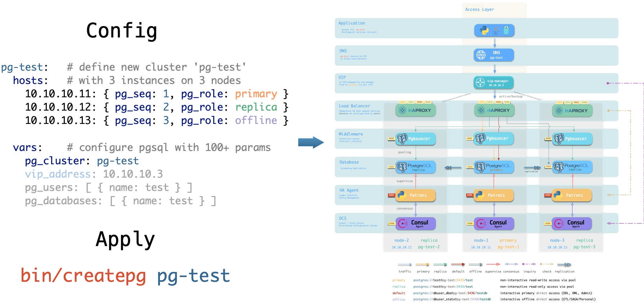Screen dimensions: 644x303
Task: Click the HAProxy box in the node-2 column
Action: coord(416,111)
